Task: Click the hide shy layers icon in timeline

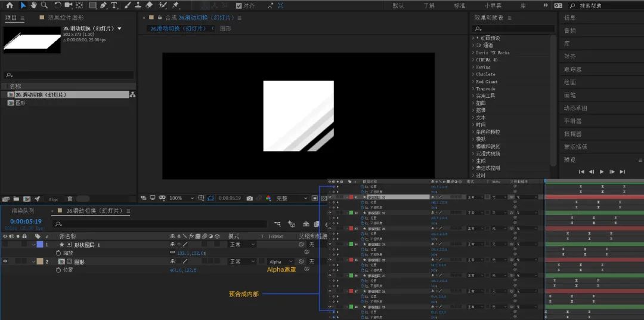Action: pyautogui.click(x=306, y=224)
